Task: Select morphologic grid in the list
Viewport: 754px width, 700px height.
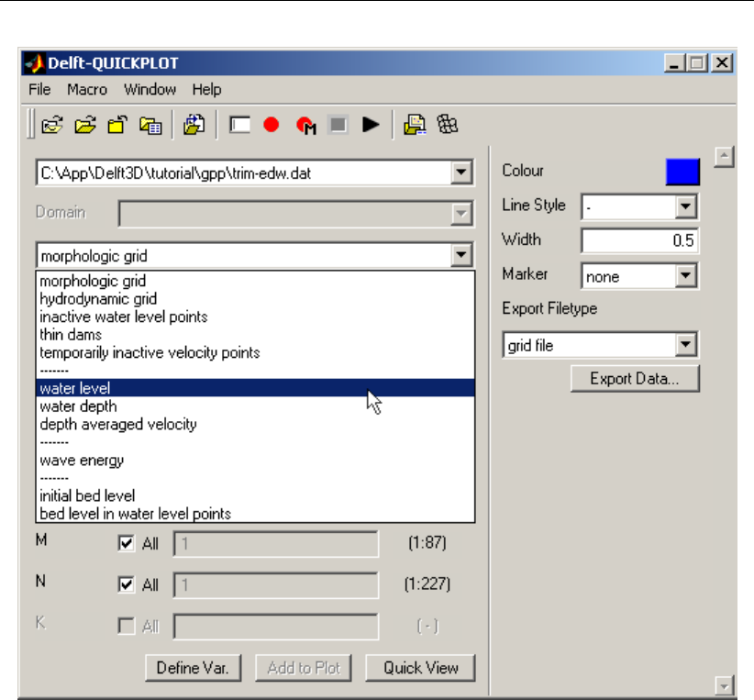Action: tap(255, 281)
